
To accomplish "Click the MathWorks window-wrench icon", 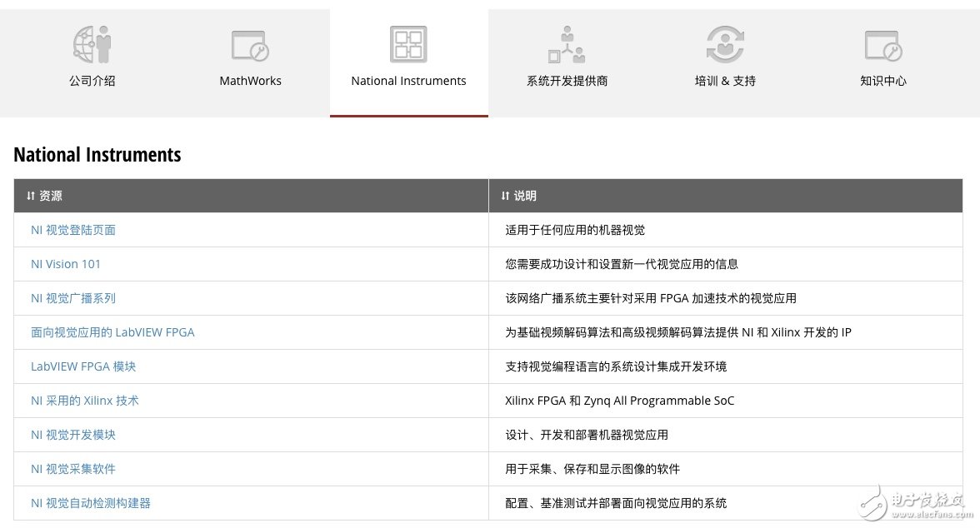I will pos(250,45).
